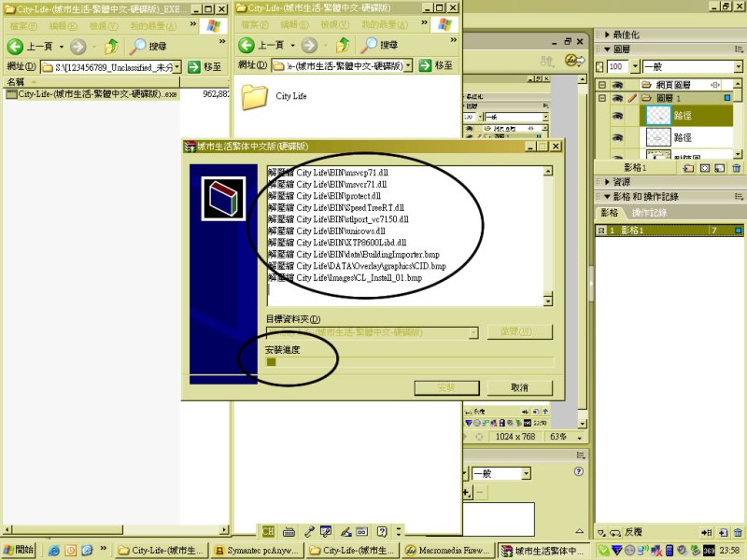
Task: Open Frames and History panel options icon
Action: (x=739, y=196)
